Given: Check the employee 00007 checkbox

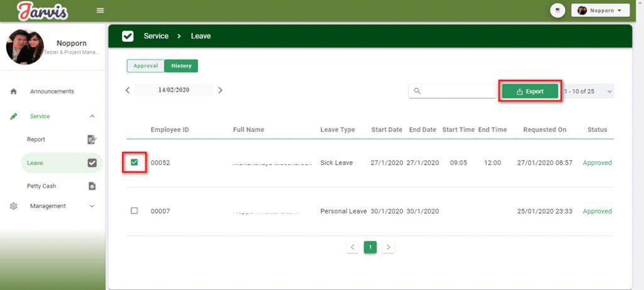Looking at the screenshot, I should [x=134, y=211].
